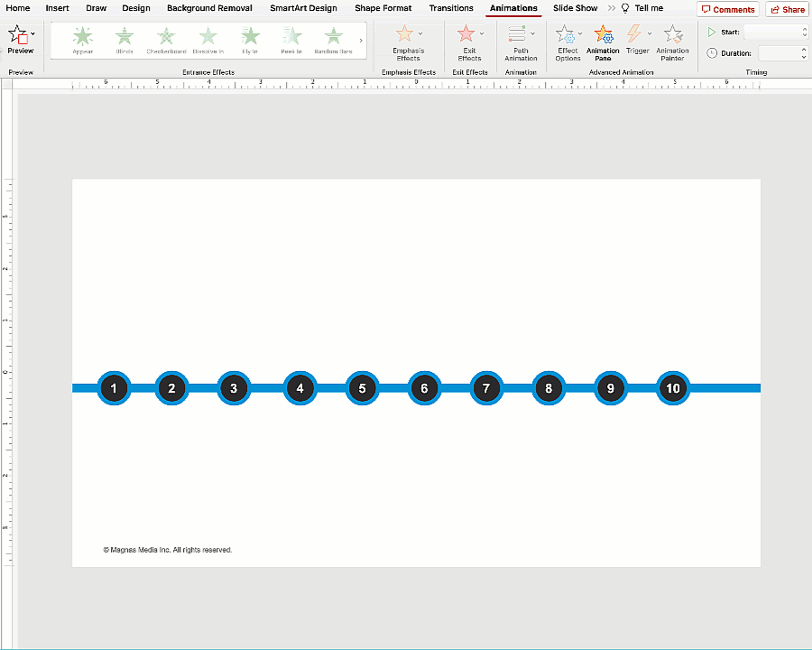Select circle number 8 on timeline

549,388
